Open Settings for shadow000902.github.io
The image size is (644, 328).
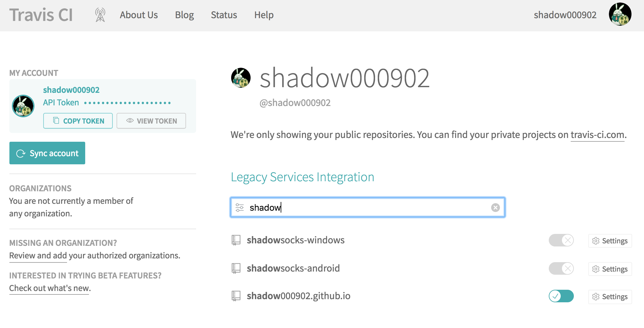[x=610, y=297]
